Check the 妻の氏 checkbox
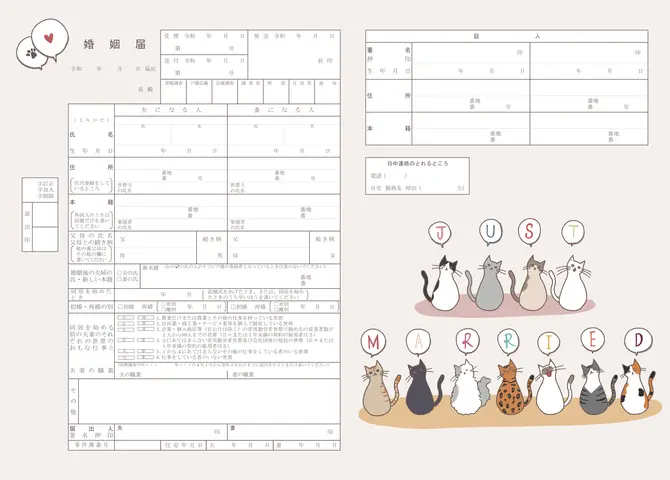The width and height of the screenshot is (670, 480). 120,278
